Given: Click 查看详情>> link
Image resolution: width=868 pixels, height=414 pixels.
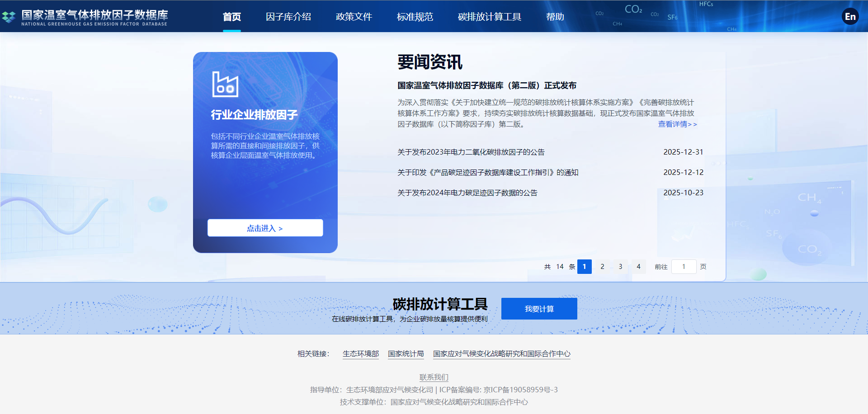Looking at the screenshot, I should pyautogui.click(x=677, y=124).
